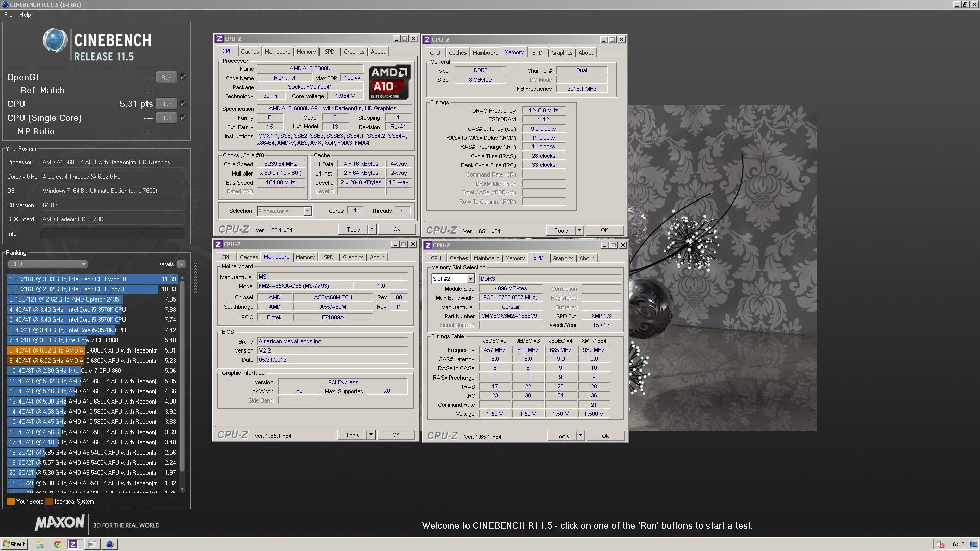Open the SPD tab in the Memory CPU-Z window

pyautogui.click(x=537, y=53)
